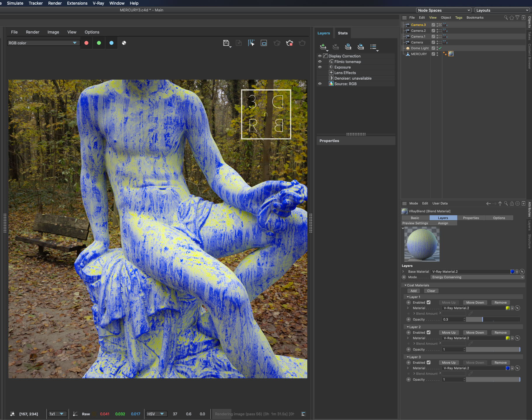Click the Add button under Coat Materials

(x=414, y=291)
